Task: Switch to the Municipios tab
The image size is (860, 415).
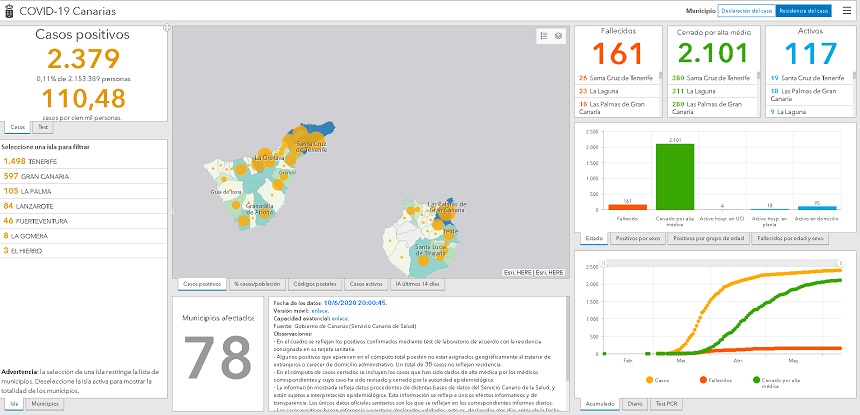Action: point(43,404)
